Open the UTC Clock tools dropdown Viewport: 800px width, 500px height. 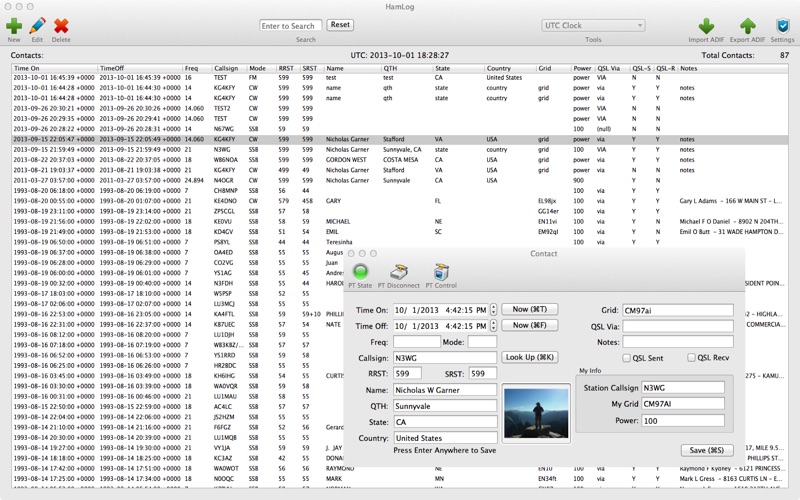tap(593, 25)
